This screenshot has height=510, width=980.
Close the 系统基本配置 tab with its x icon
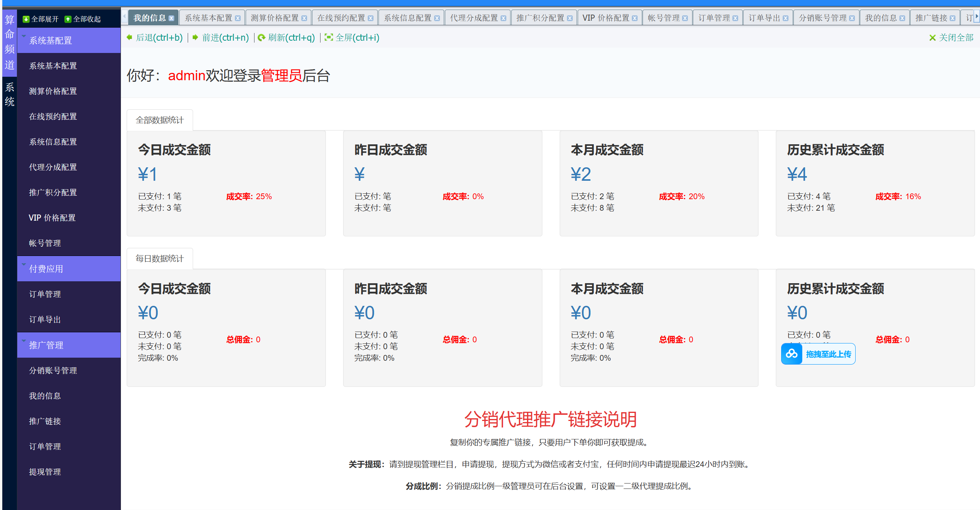238,18
